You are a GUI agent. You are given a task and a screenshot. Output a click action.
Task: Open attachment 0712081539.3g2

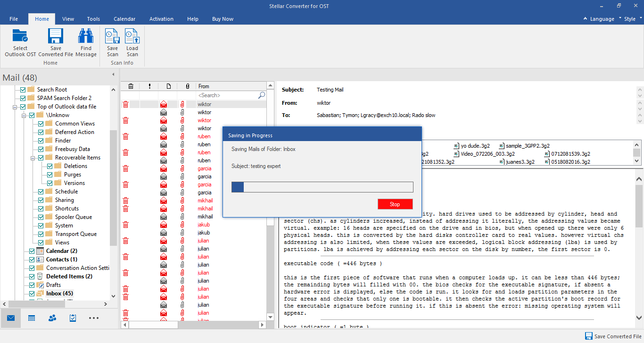tap(567, 154)
